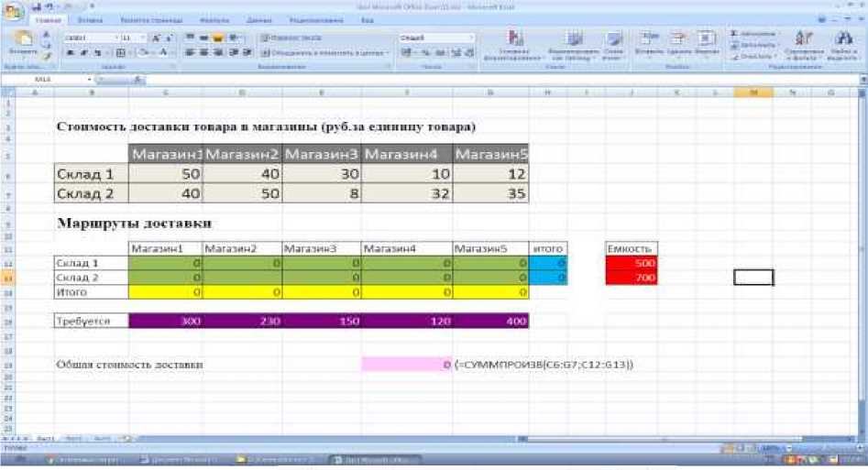Click the decrease decimal icon
The height and width of the screenshot is (470, 868).
tap(469, 52)
